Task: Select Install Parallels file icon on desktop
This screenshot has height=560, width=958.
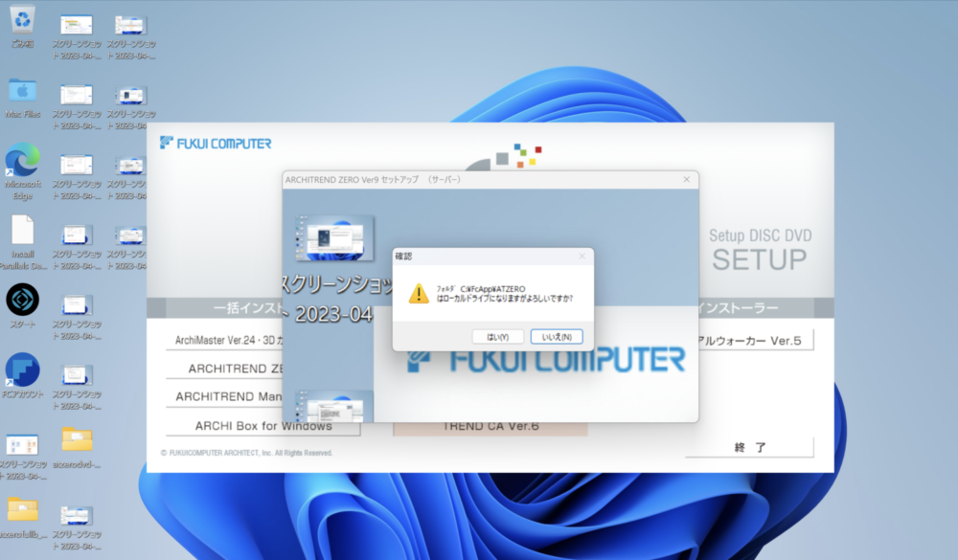Action: [23, 242]
